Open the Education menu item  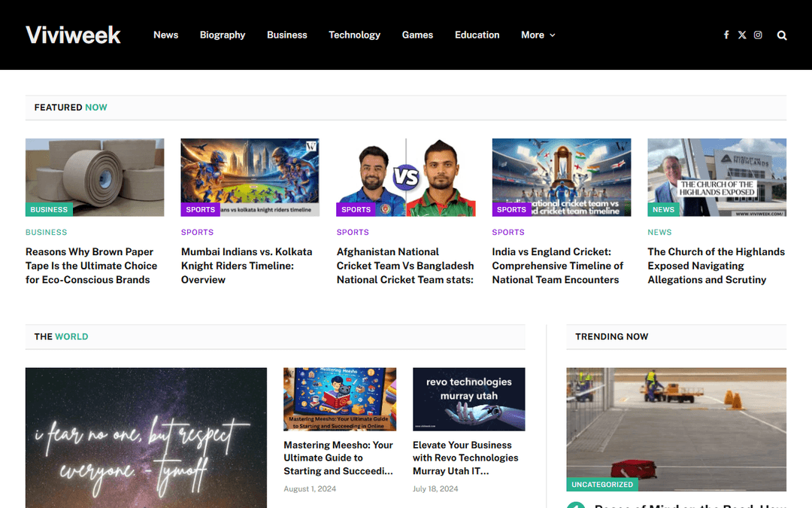[x=477, y=35]
